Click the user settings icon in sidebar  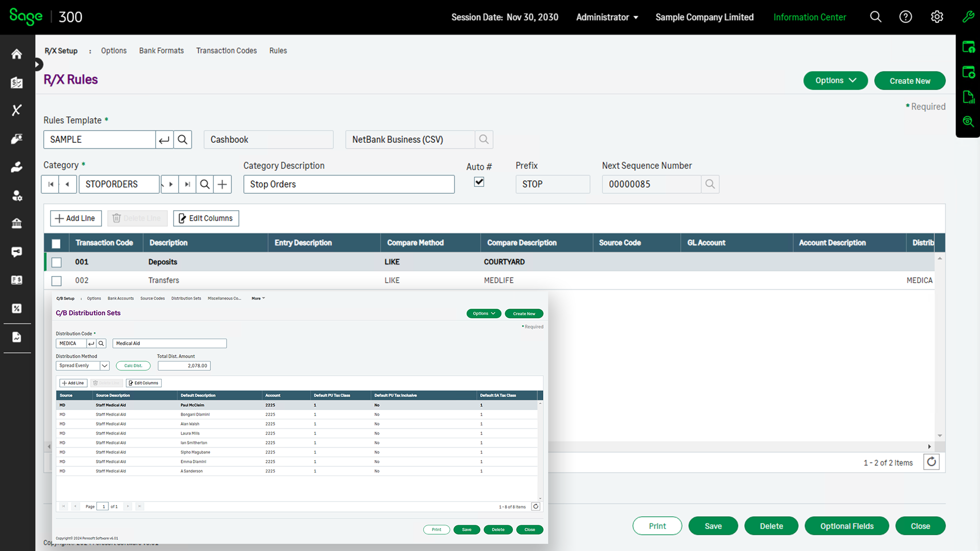click(x=17, y=195)
